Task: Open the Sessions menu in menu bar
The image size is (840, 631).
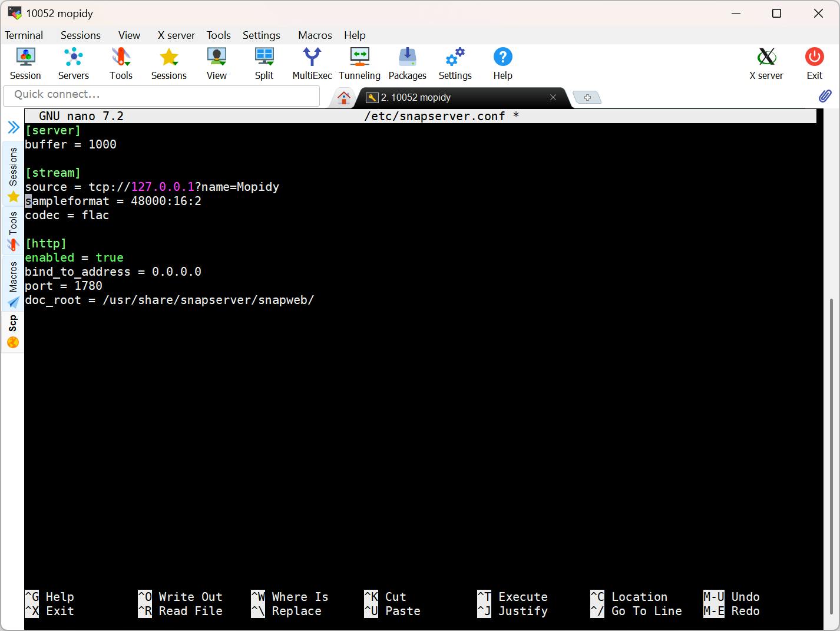Action: (81, 35)
